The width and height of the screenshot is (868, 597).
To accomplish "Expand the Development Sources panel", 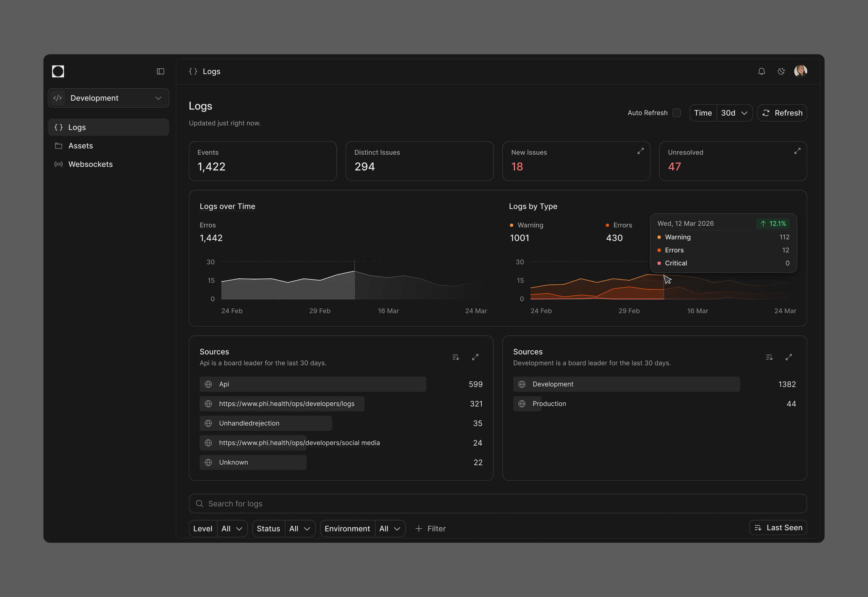I will 788,357.
